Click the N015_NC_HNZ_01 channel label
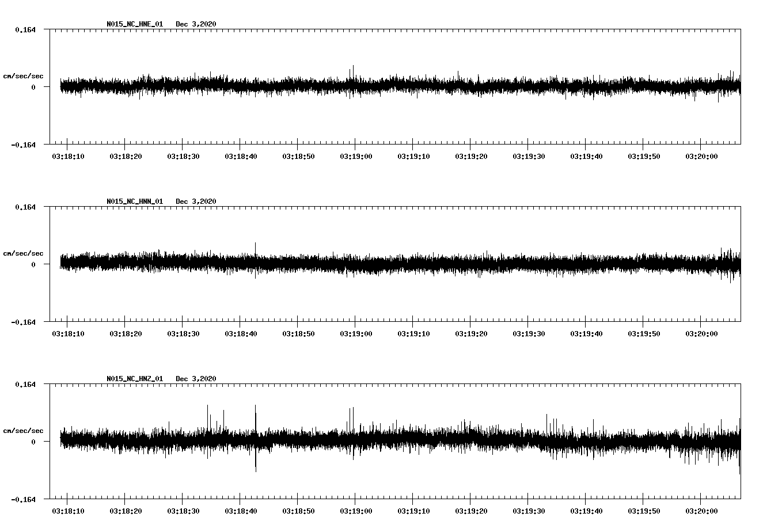 134,379
